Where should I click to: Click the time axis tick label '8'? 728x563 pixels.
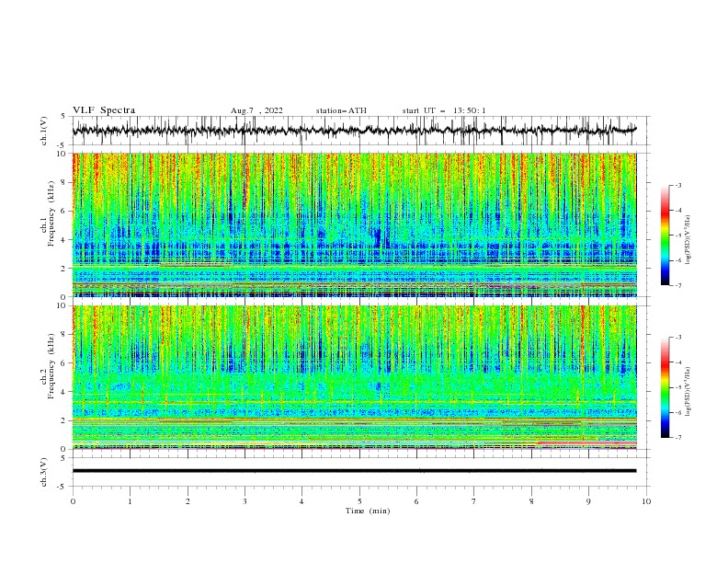tap(531, 501)
